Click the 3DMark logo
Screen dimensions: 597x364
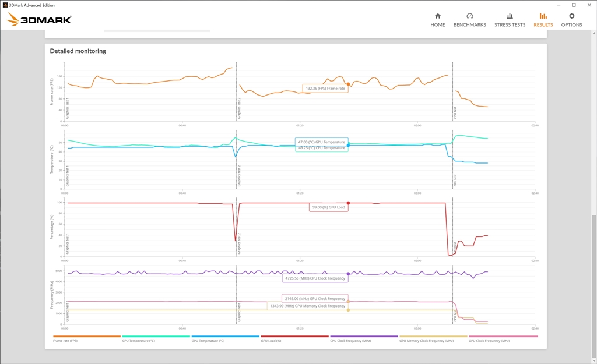(x=39, y=19)
